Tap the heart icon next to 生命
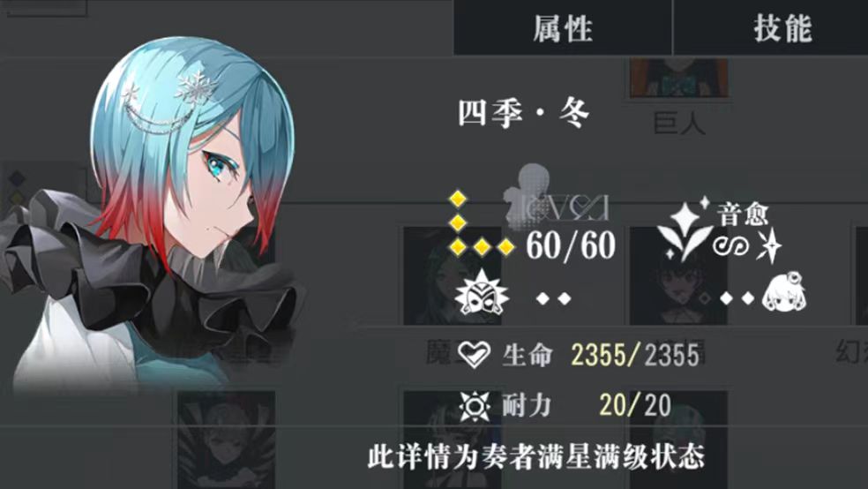The image size is (868, 489). point(474,355)
